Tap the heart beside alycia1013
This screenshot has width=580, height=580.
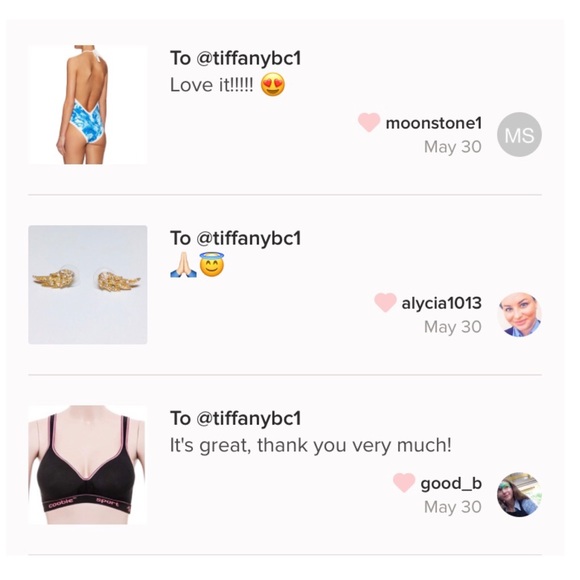click(x=385, y=303)
